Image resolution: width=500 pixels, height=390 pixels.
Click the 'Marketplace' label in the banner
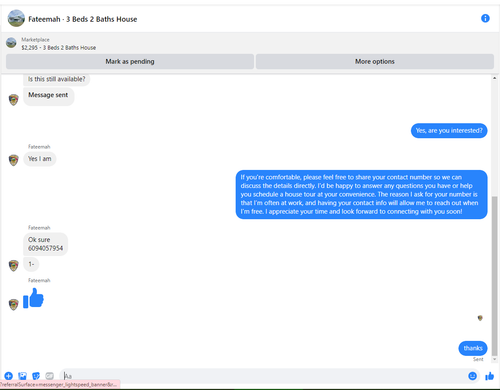(35, 40)
